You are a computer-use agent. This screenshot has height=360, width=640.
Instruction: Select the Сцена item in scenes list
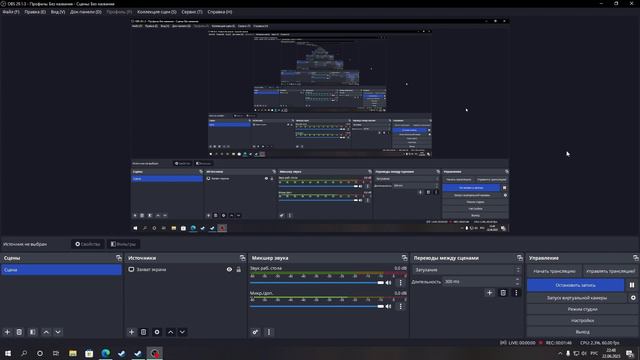[61, 270]
